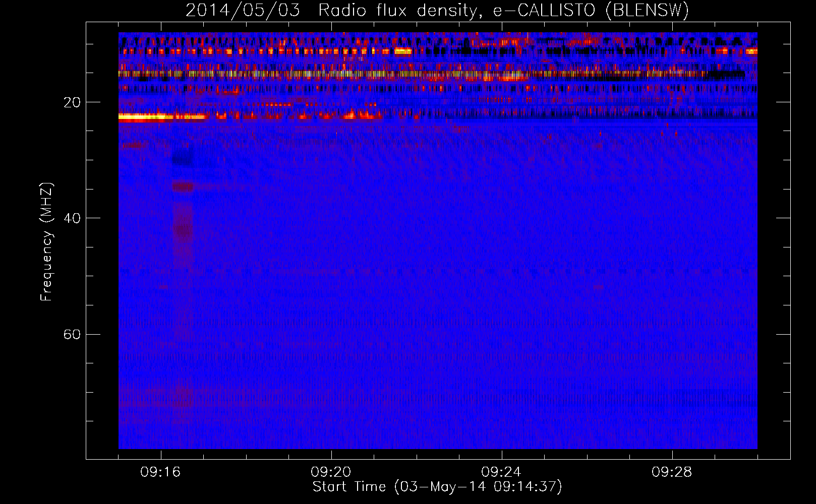Screen dimensions: 816x504
Task: Click the 'Frequency (MHZ)' axis label
Action: (46, 242)
